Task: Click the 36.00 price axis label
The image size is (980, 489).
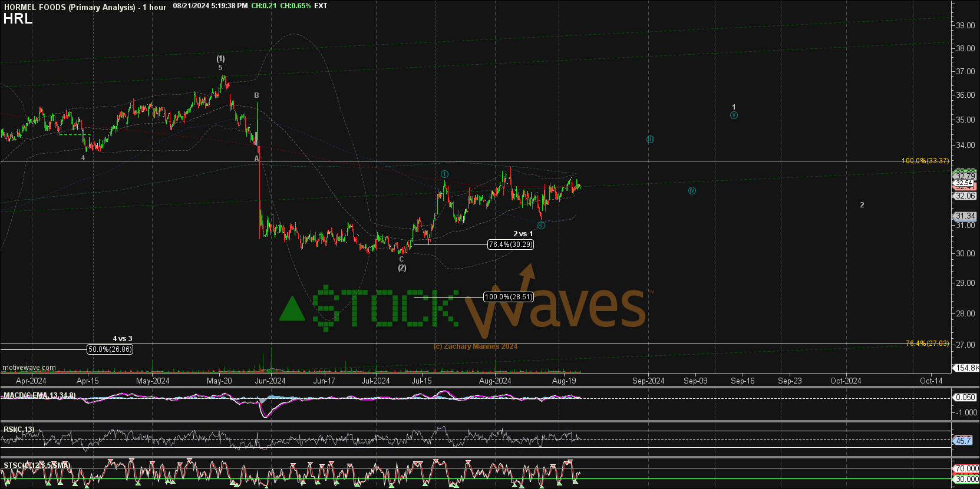Action: tap(965, 95)
